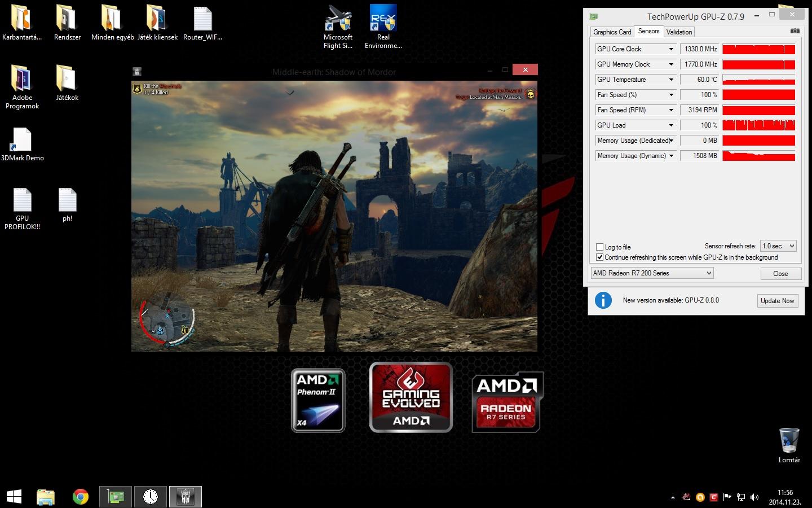This screenshot has width=812, height=508.
Task: Select the GPU PROFILOK!!! text file
Action: click(x=22, y=209)
